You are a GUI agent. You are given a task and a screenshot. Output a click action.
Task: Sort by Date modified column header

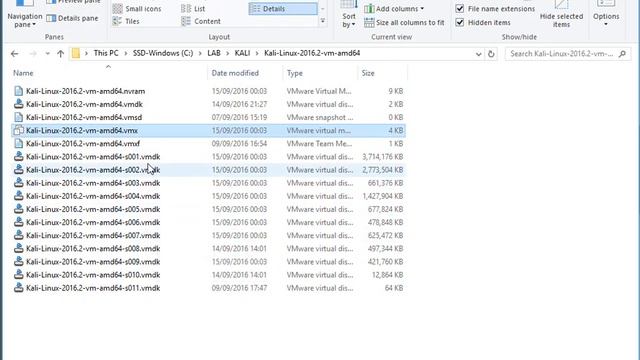235,73
